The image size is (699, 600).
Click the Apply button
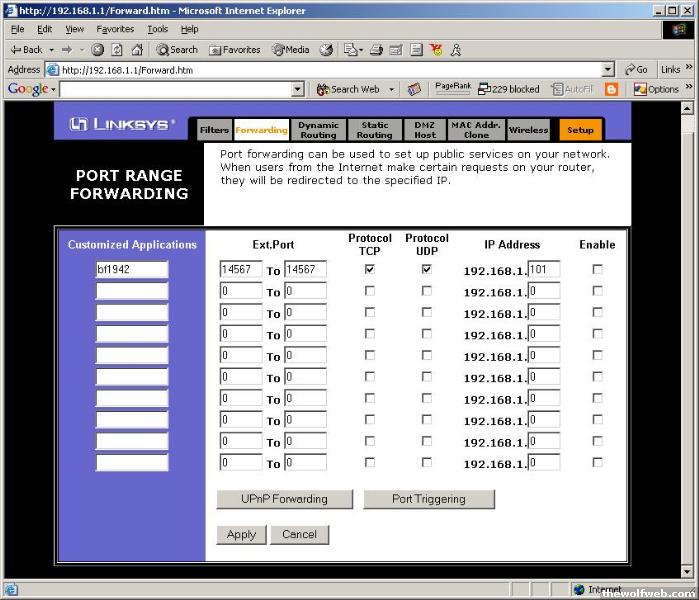point(242,534)
